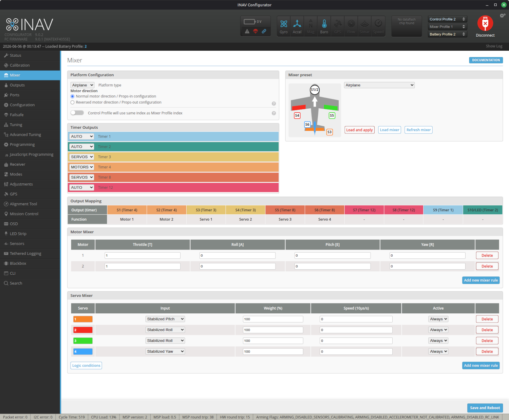
Task: Select Normal motor direction radio option
Action: (72, 96)
